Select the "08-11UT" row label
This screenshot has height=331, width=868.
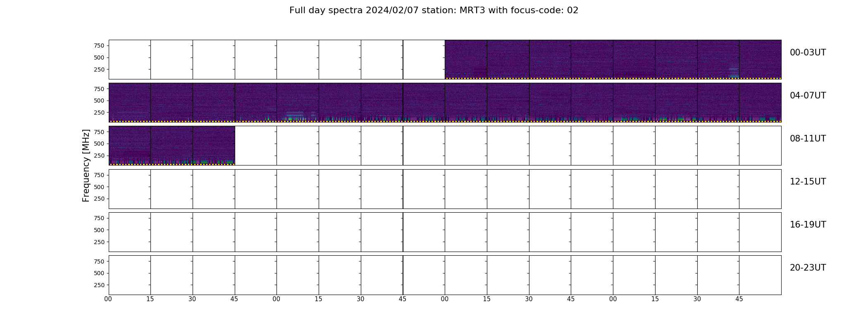808,139
